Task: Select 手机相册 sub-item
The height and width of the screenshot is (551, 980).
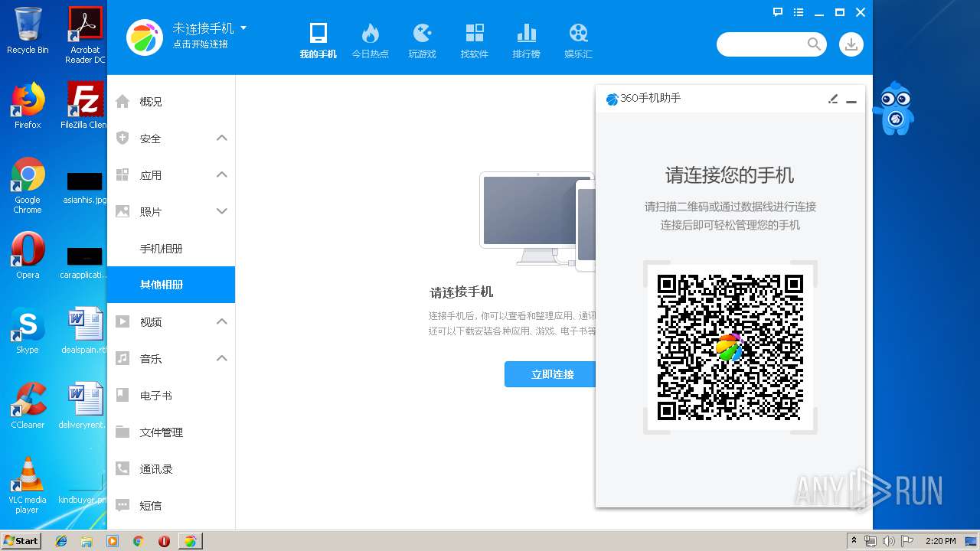Action: pyautogui.click(x=171, y=249)
